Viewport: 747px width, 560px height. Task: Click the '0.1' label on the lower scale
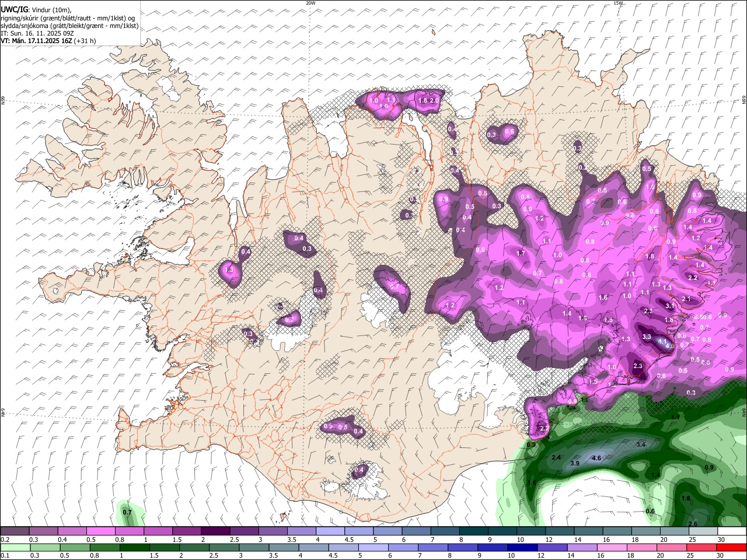click(x=5, y=555)
